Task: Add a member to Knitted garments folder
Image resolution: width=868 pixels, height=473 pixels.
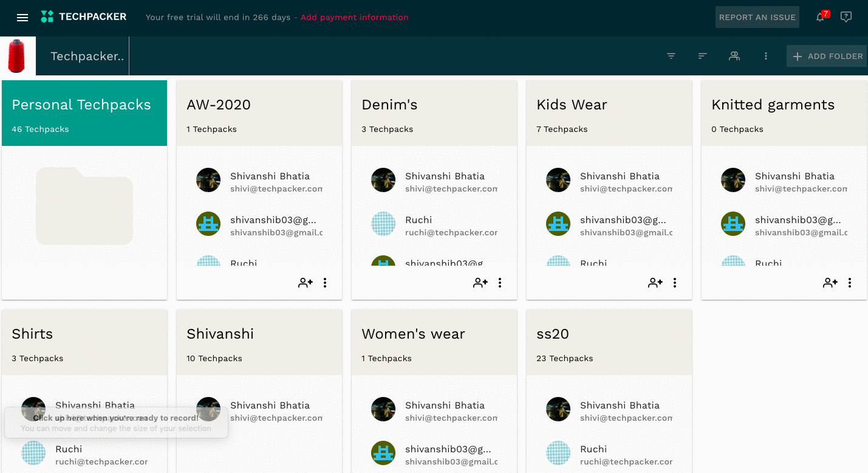Action: point(830,283)
